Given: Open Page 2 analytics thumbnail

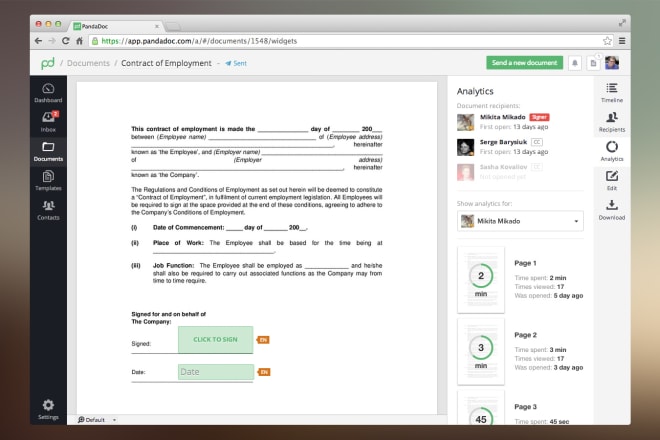Looking at the screenshot, I should coord(481,352).
